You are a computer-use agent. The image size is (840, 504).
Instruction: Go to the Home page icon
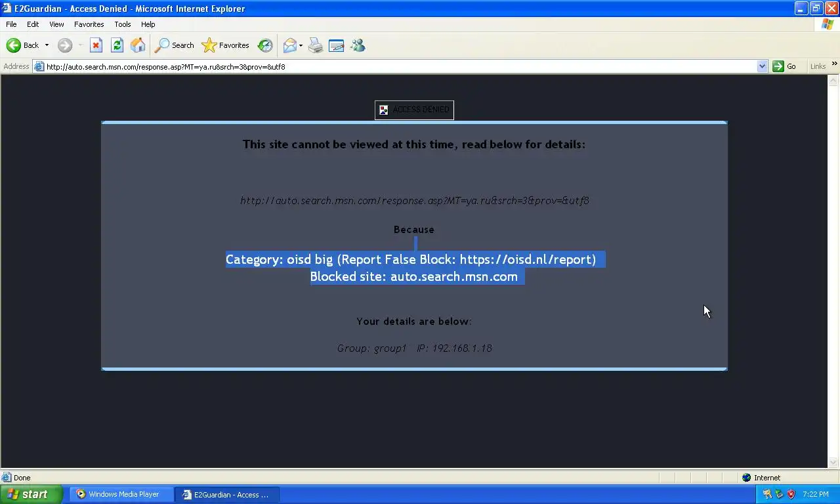tap(138, 45)
